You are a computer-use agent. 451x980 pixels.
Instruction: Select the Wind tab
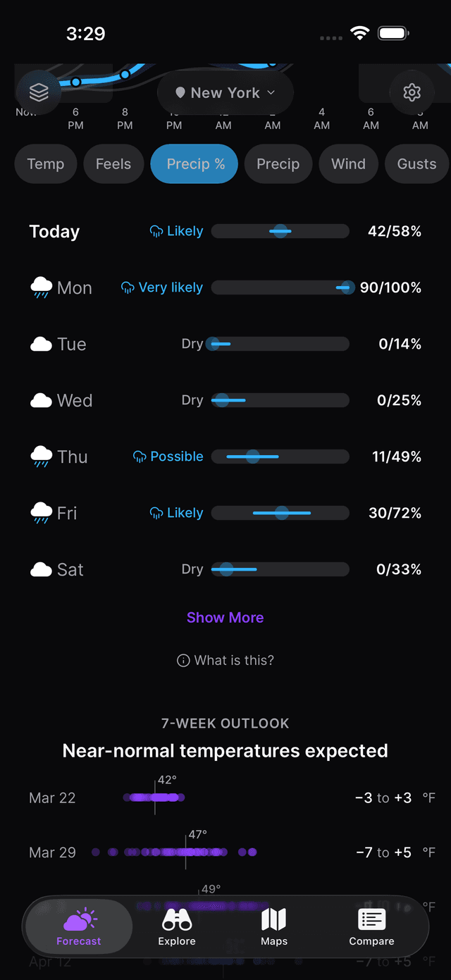(x=348, y=163)
